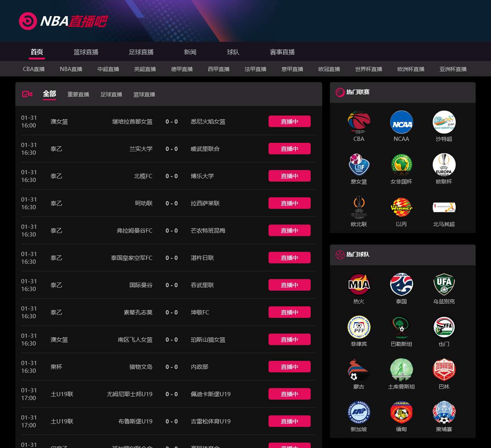Click the 0-0 score of 兰实大学 match
The image size is (491, 448).
(x=171, y=149)
